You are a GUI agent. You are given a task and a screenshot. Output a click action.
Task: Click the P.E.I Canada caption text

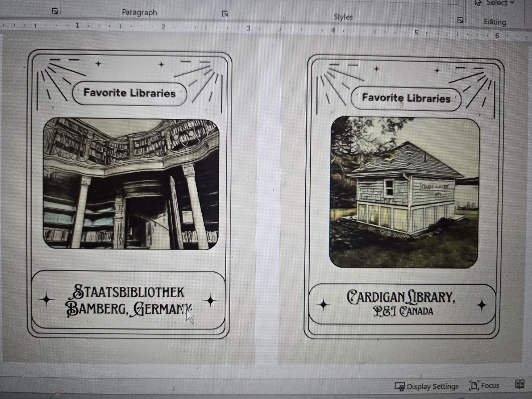(x=403, y=311)
